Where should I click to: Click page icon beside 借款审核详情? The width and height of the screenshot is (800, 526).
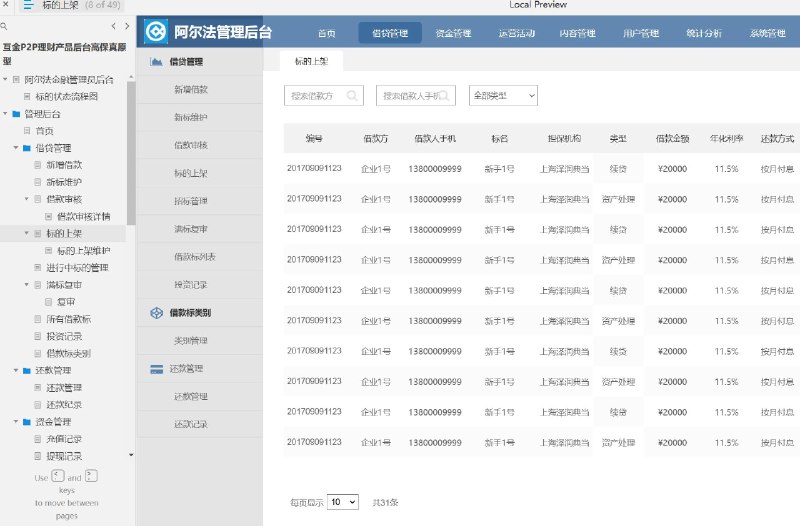[48, 216]
